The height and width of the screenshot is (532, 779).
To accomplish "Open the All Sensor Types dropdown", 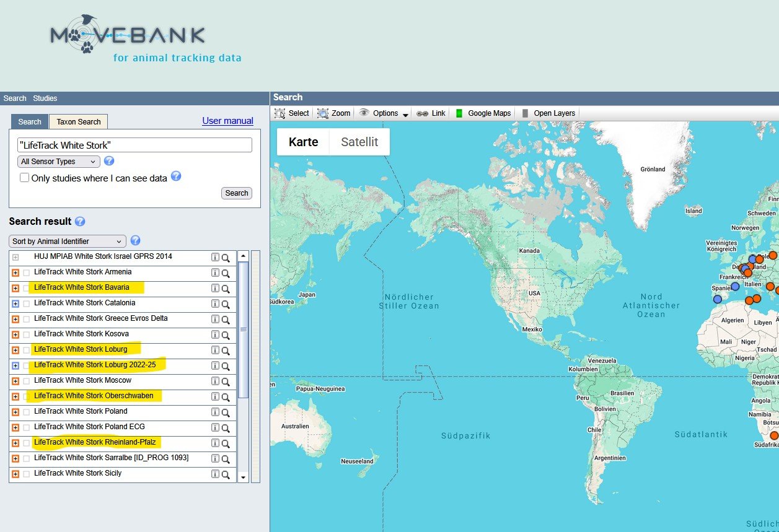I will tap(58, 162).
